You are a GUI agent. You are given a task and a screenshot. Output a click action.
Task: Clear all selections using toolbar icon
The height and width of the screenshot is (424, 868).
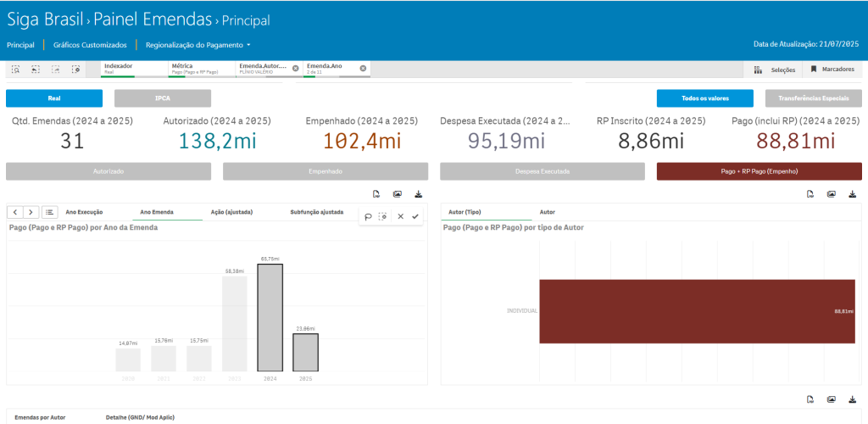click(x=76, y=69)
